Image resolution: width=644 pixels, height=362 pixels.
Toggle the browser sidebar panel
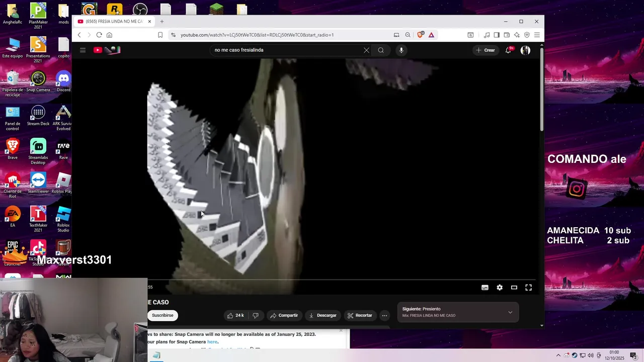point(497,35)
